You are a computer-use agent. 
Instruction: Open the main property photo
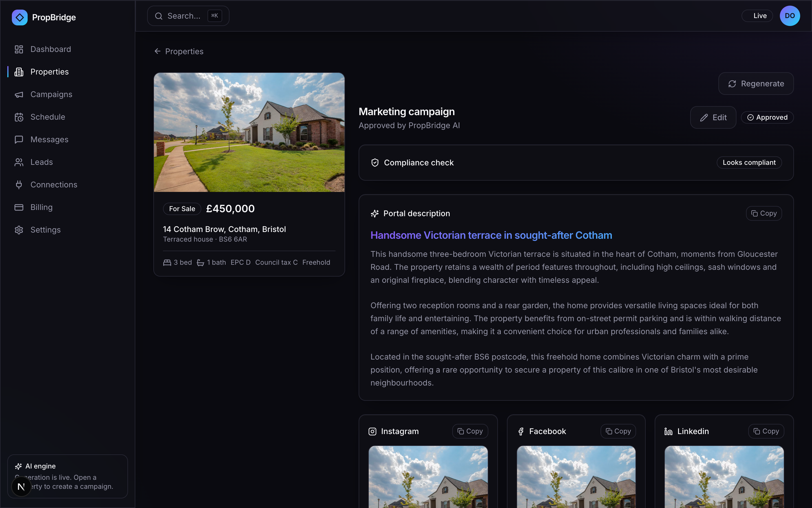(249, 132)
